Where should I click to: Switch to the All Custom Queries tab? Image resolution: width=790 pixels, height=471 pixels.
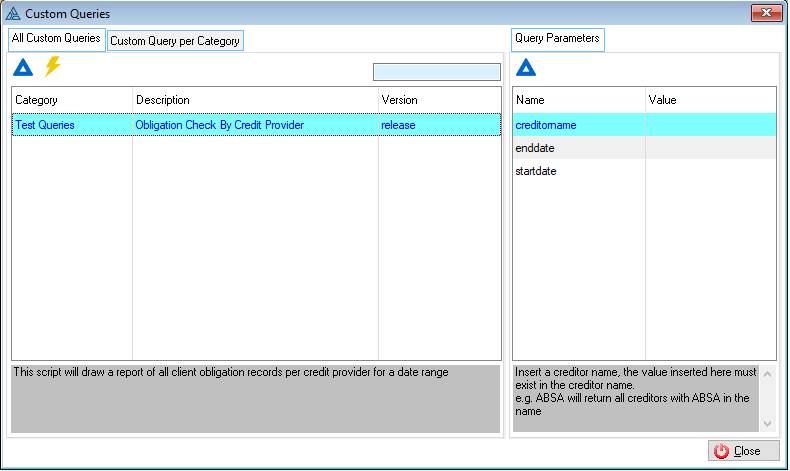click(56, 39)
